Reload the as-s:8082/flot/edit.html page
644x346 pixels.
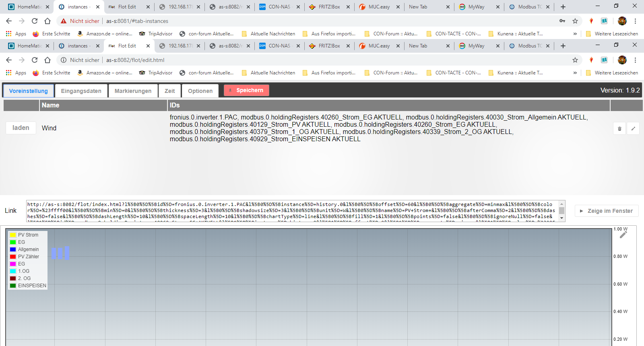(35, 60)
